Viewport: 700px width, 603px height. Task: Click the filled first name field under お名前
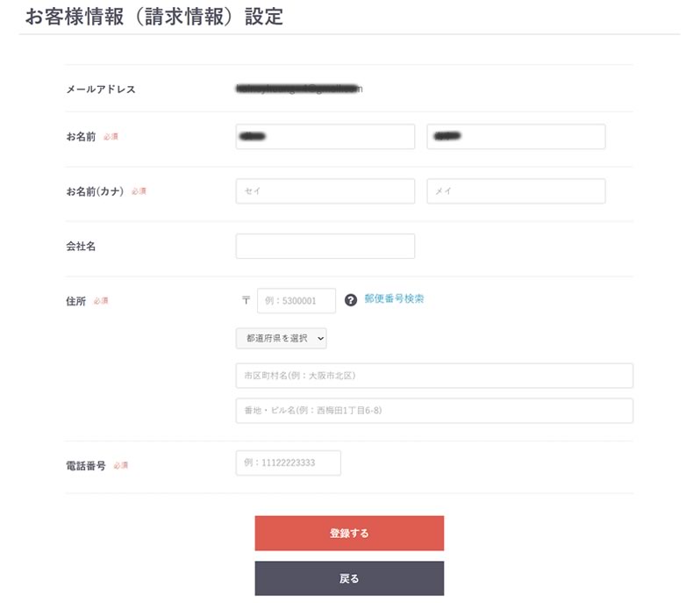(x=516, y=137)
